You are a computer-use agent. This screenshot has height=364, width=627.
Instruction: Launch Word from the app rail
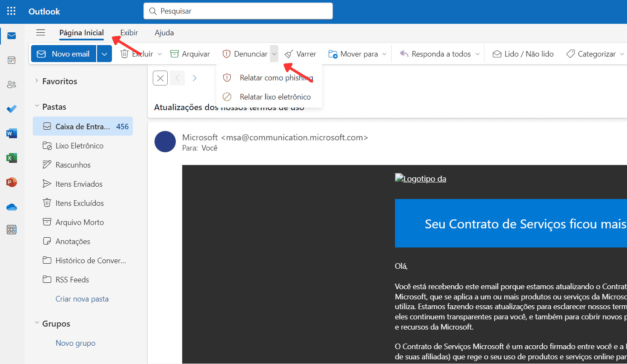[x=11, y=134]
